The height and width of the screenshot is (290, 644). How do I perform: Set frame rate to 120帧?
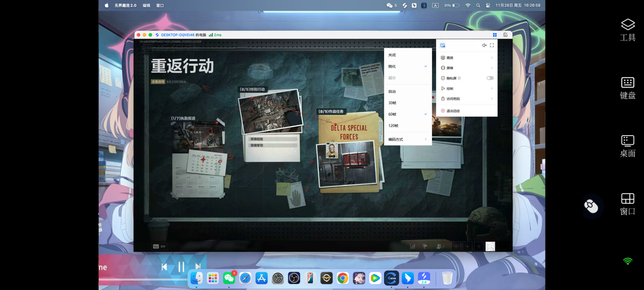pyautogui.click(x=408, y=125)
